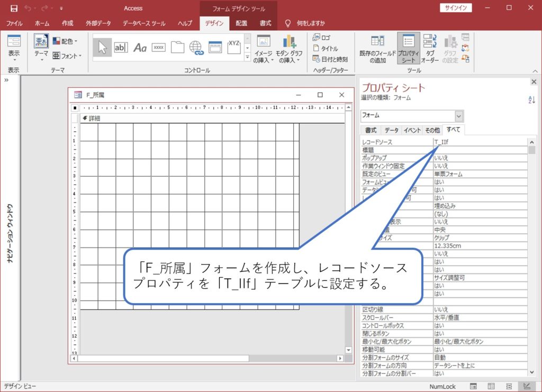This screenshot has width=542, height=392.
Task: Select the text box control (ab)
Action: pyautogui.click(x=121, y=47)
